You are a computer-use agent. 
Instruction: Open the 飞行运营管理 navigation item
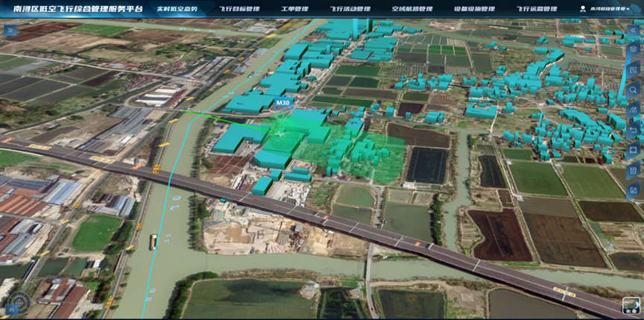pos(536,9)
